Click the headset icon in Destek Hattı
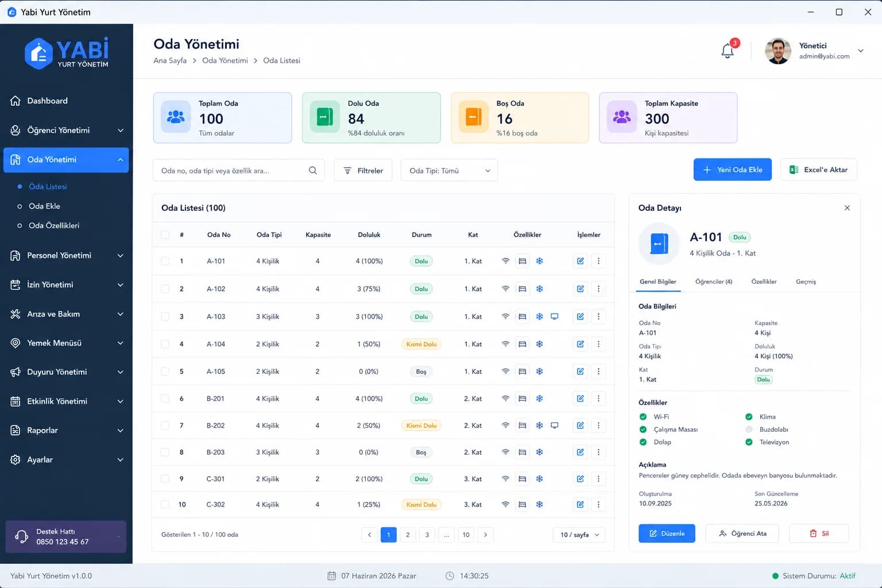The height and width of the screenshot is (588, 882). 22,536
